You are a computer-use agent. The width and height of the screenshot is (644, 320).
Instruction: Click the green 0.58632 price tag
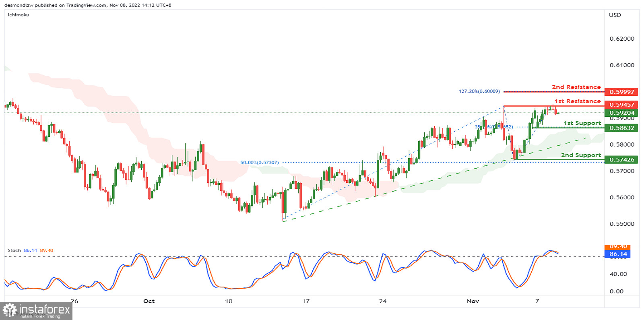pyautogui.click(x=621, y=128)
